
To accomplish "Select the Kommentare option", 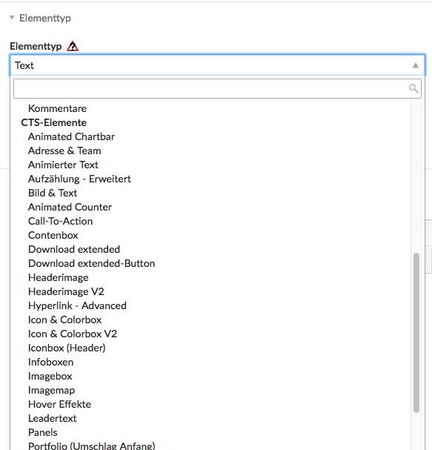I will [x=57, y=108].
